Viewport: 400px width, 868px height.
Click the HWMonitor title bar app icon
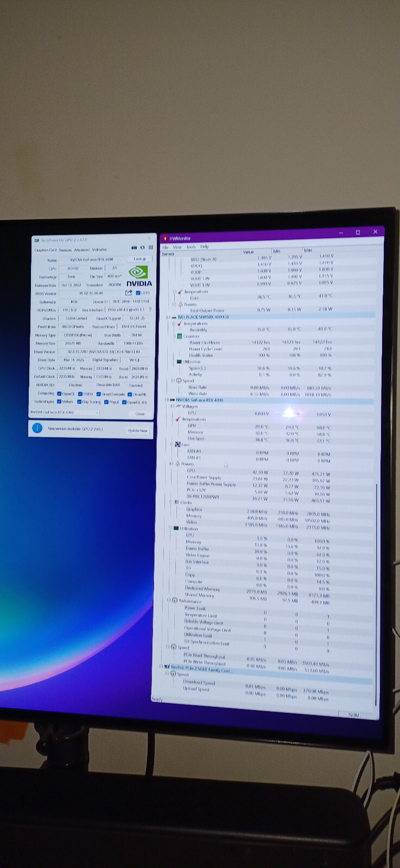point(165,238)
